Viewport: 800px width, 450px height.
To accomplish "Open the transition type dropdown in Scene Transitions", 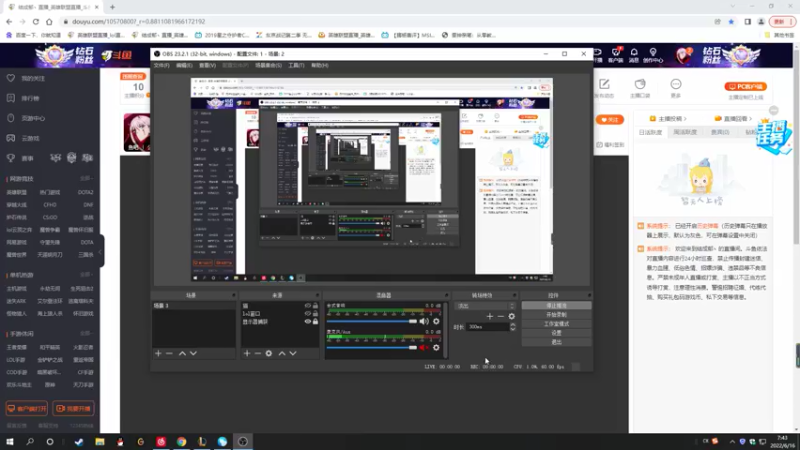I will 485,306.
